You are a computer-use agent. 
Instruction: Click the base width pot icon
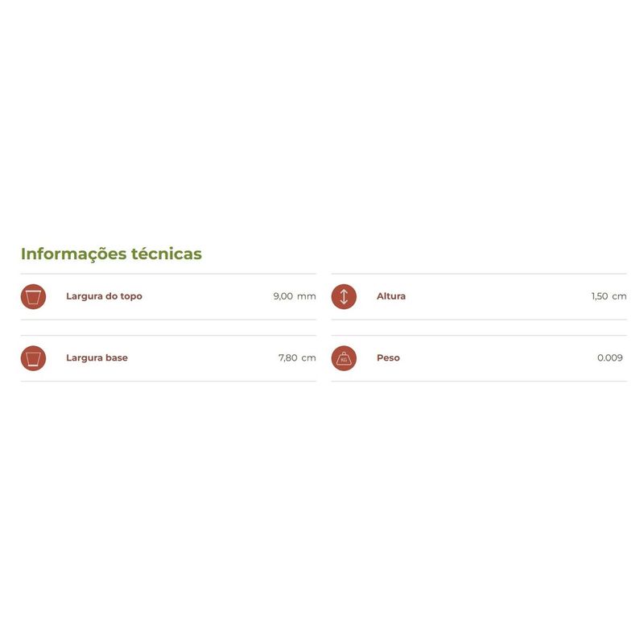(33, 358)
